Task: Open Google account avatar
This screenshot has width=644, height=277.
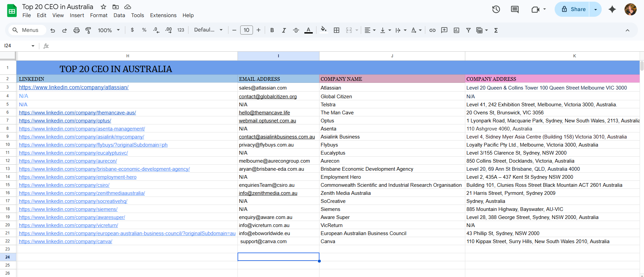Action: tap(631, 9)
